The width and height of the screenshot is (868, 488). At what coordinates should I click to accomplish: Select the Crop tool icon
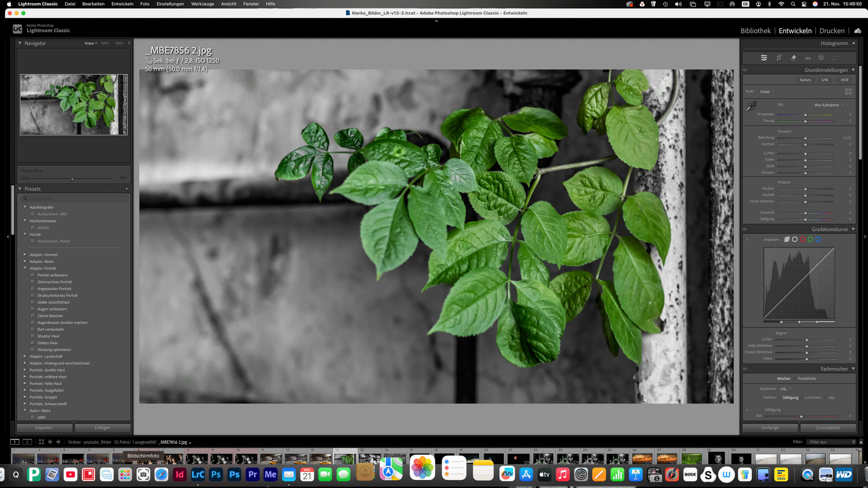coord(779,58)
